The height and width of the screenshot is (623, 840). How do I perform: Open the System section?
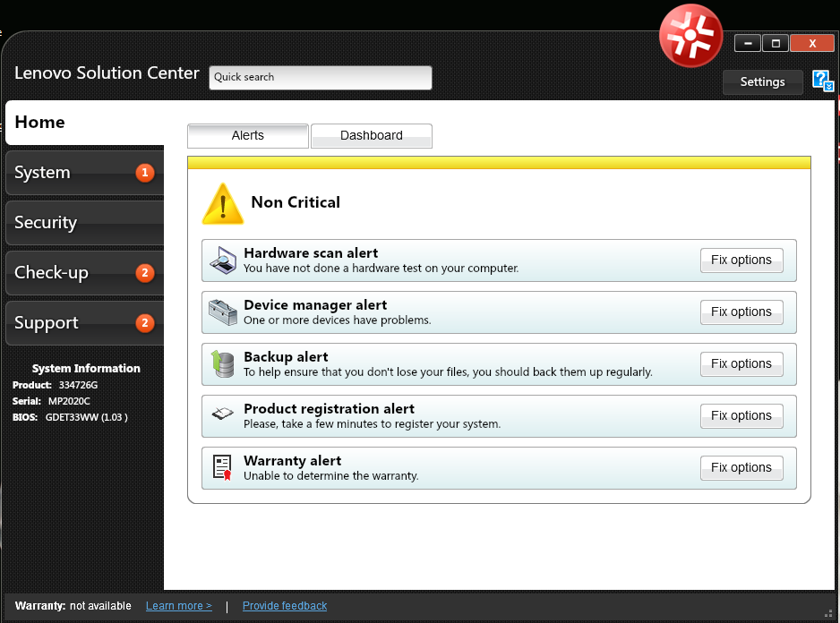coord(85,173)
